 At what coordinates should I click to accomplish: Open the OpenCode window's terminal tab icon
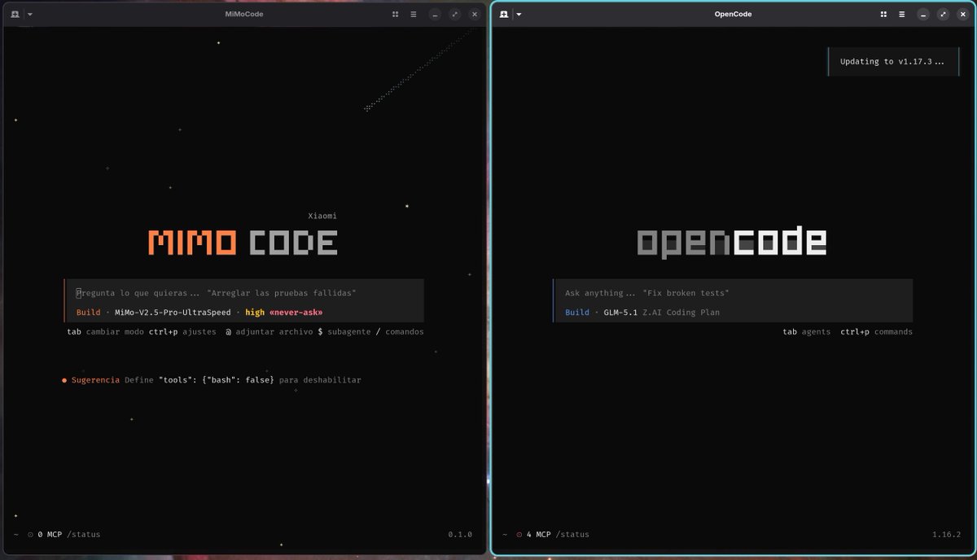[x=504, y=14]
